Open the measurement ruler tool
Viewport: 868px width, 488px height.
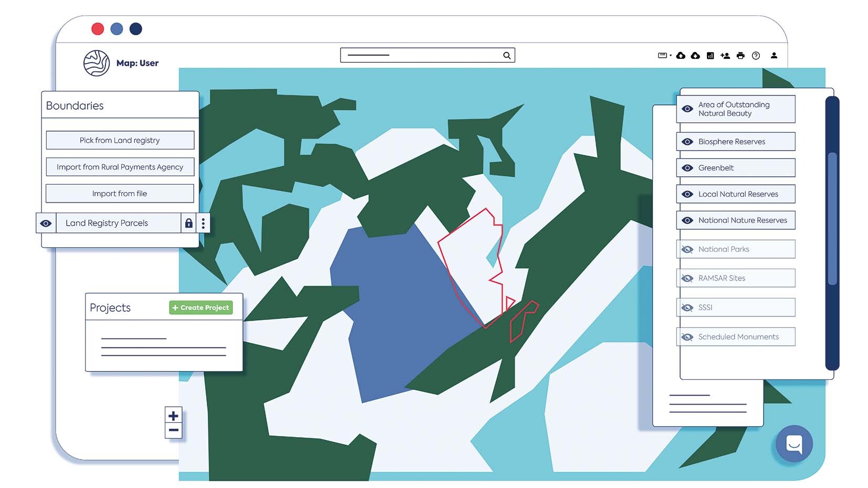coord(662,55)
